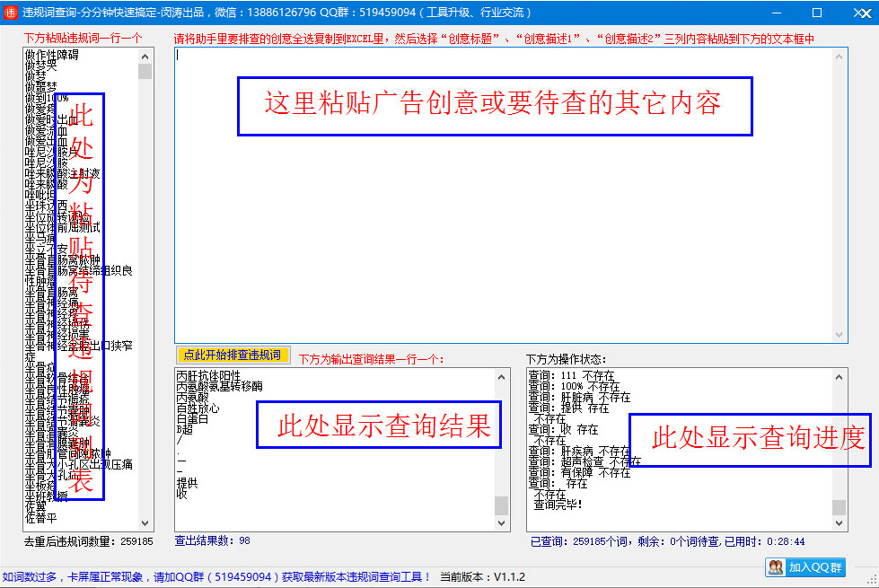This screenshot has width=879, height=588.
Task: Click down arrow of violation word list scrollbar
Action: pyautogui.click(x=145, y=523)
